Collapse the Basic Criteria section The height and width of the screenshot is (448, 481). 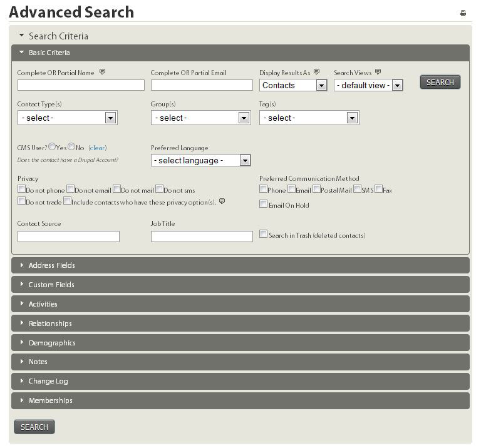pyautogui.click(x=49, y=53)
